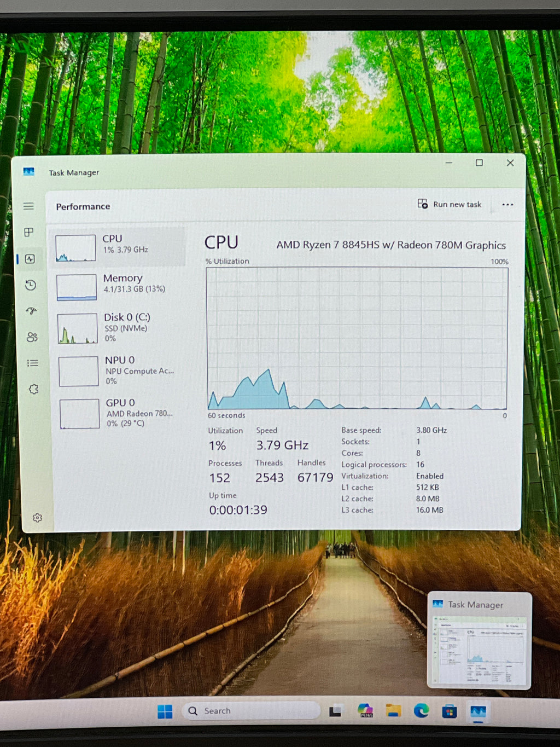Viewport: 560px width, 747px height.
Task: Click the 60 seconds graph label
Action: click(226, 415)
